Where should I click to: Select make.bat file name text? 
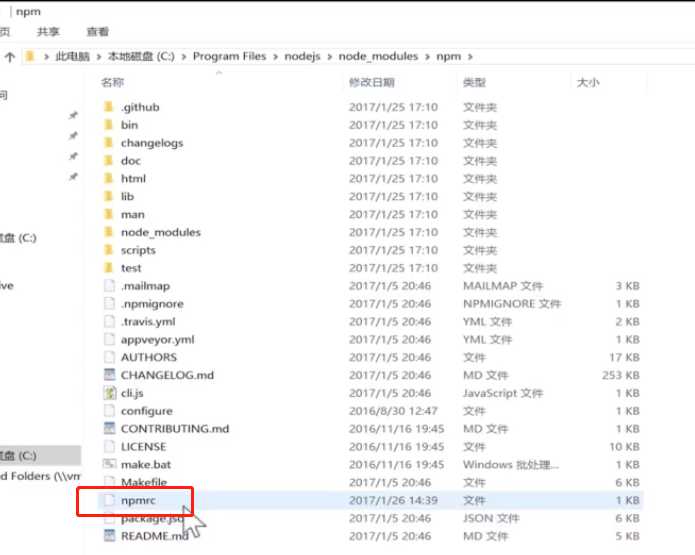(146, 465)
